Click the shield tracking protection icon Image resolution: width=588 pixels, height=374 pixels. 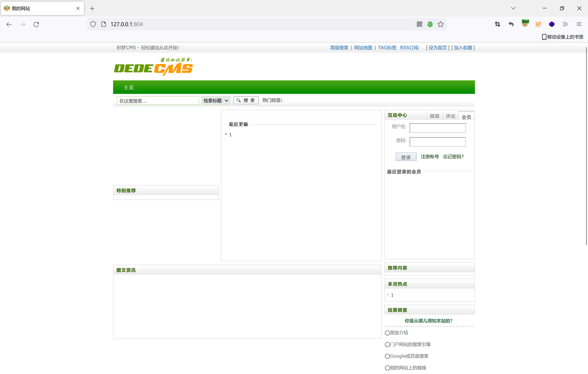tap(93, 24)
